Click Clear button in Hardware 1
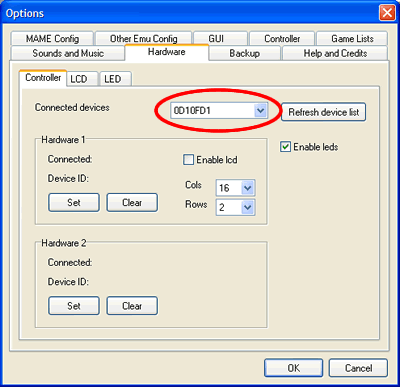Image resolution: width=400 pixels, height=387 pixels. 132,202
